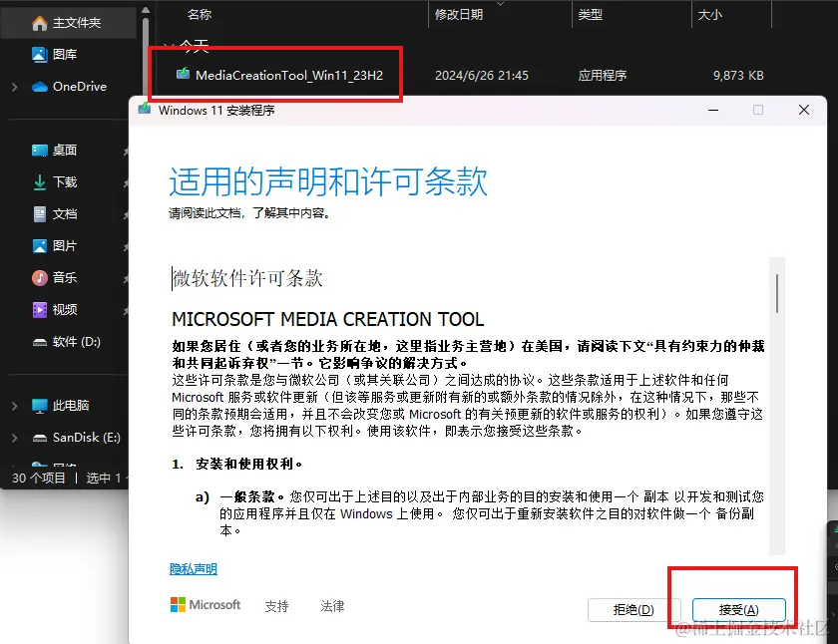
Task: Sort files by the 修改日期 column header
Action: (x=459, y=14)
